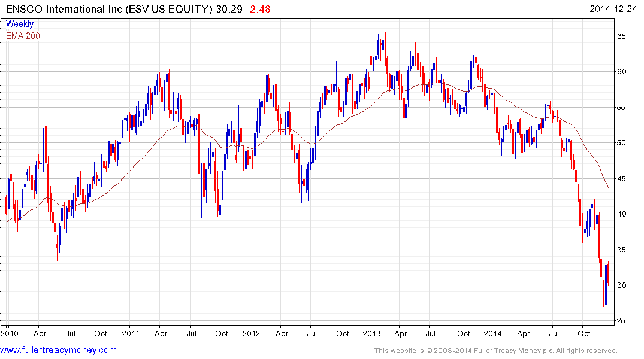Click the 30 price axis label
This screenshot has height=359, width=644.
[x=621, y=285]
